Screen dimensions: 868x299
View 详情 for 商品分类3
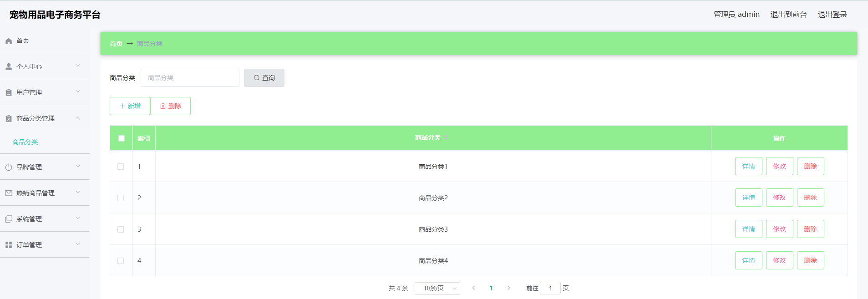click(748, 229)
